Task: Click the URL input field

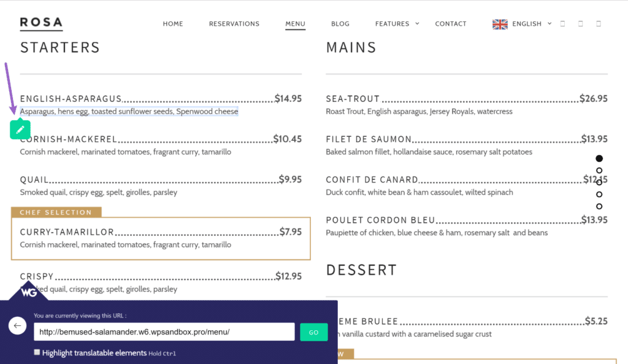Action: pos(164,332)
